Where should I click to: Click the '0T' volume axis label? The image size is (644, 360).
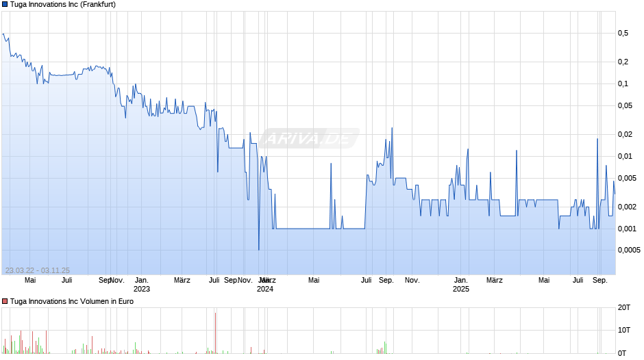[x=622, y=353]
